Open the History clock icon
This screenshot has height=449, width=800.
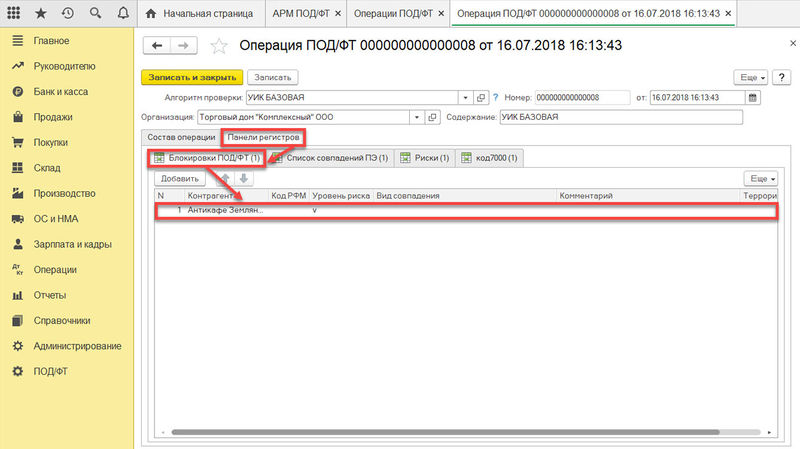click(67, 15)
